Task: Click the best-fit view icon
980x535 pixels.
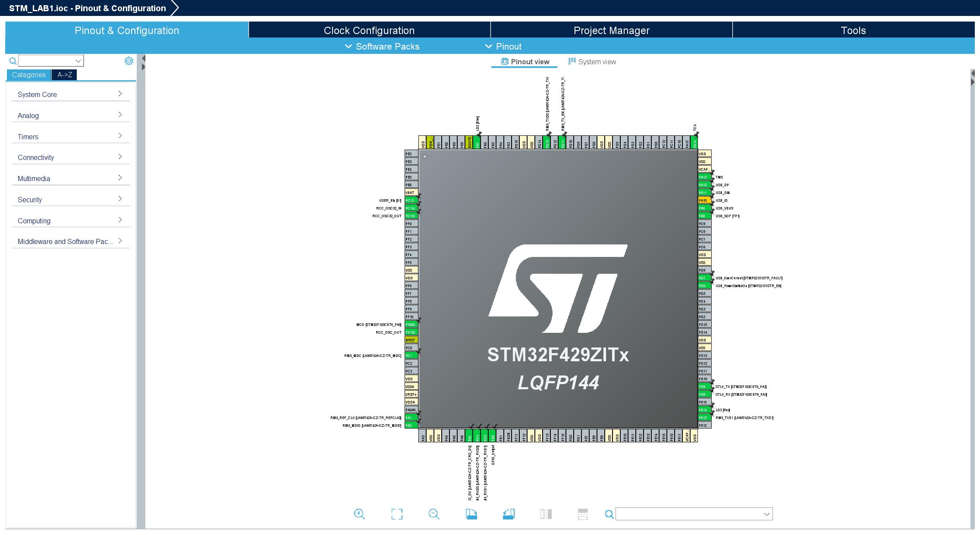Action: click(x=397, y=514)
